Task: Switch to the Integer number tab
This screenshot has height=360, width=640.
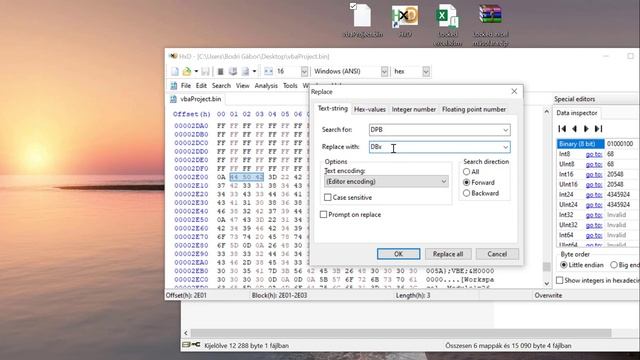Action: [413, 109]
